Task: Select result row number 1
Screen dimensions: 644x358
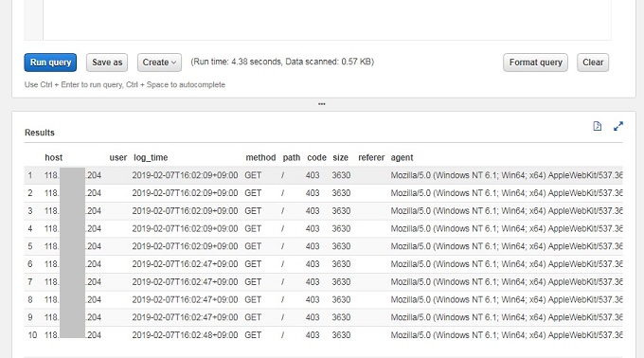Action: 323,175
